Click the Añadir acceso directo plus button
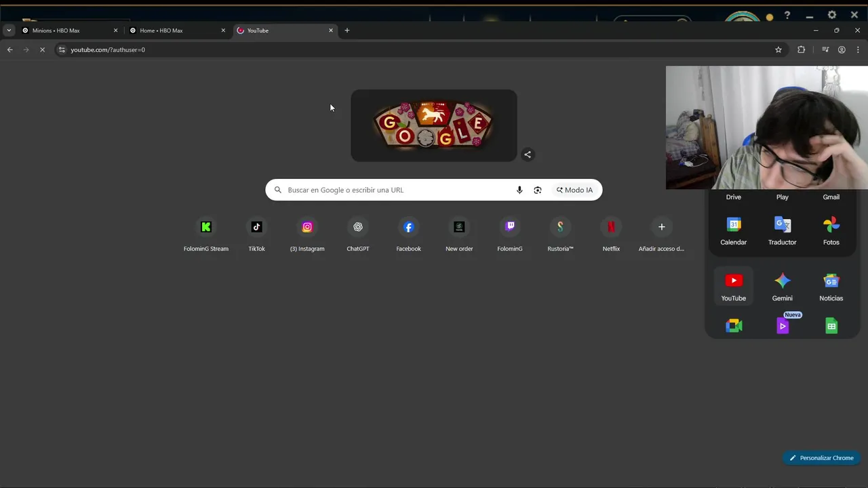 pos(662,227)
